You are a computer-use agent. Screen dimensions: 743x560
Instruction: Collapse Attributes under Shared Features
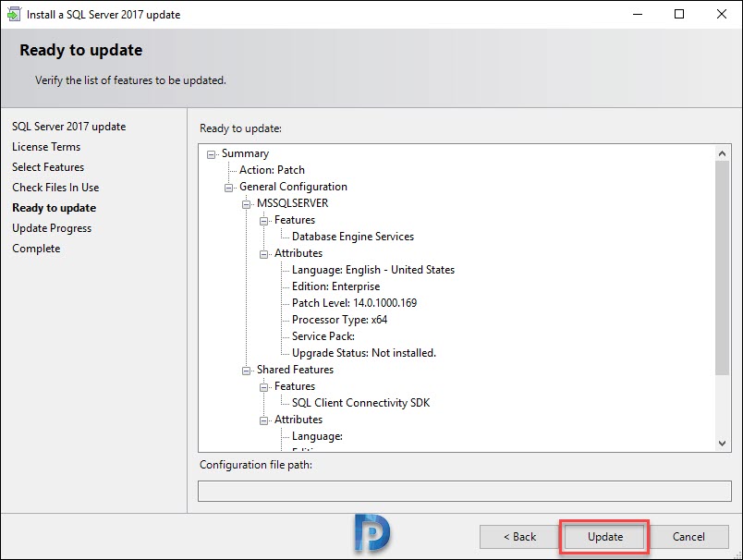263,420
